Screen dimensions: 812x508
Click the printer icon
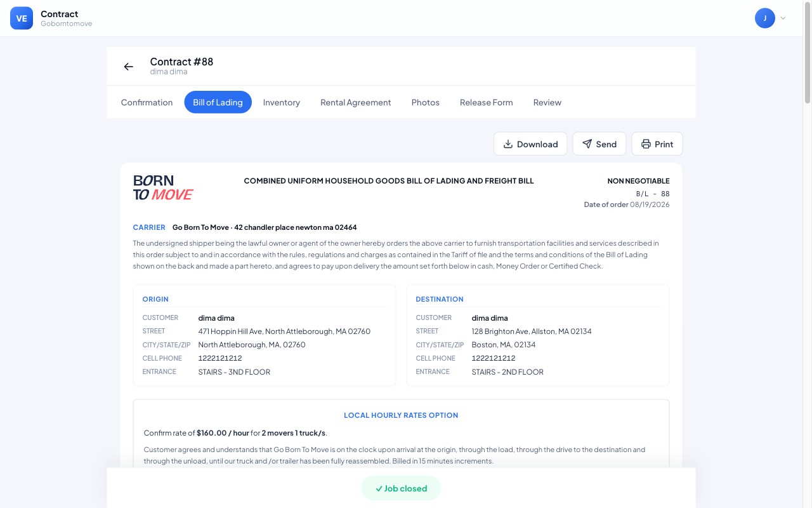(646, 144)
